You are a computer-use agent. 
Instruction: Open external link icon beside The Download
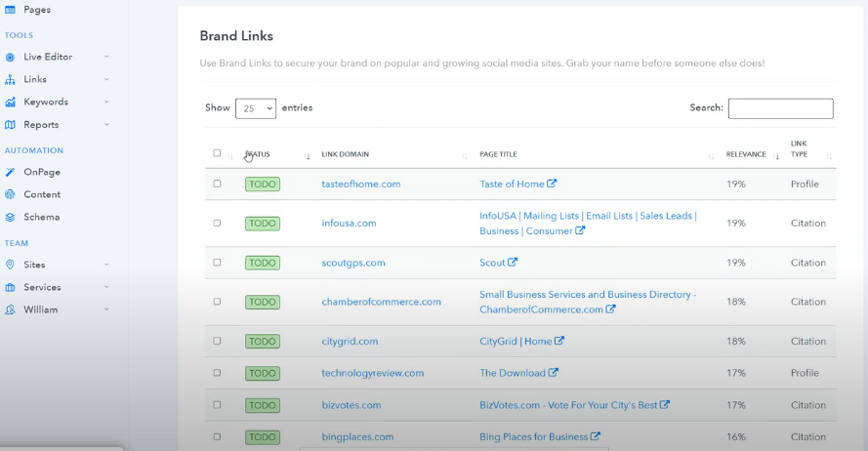(553, 373)
